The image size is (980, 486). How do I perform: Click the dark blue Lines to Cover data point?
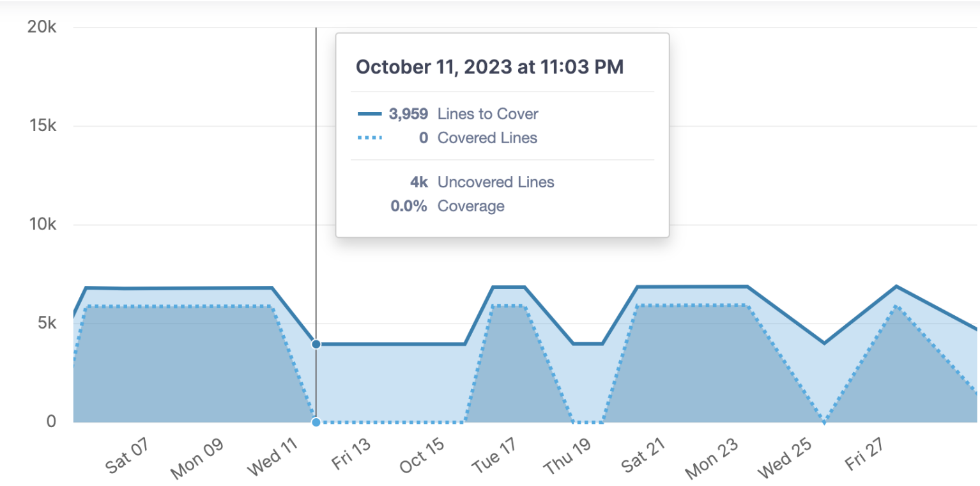316,344
